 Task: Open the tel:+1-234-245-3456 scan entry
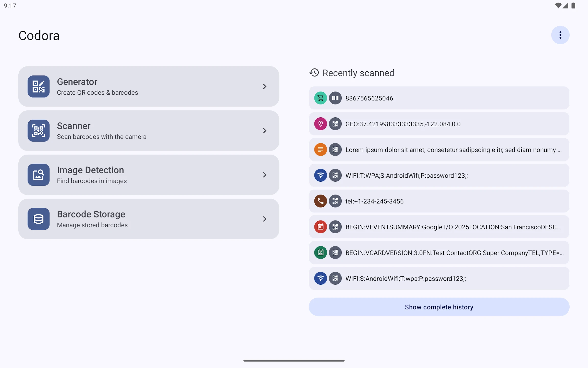439,201
